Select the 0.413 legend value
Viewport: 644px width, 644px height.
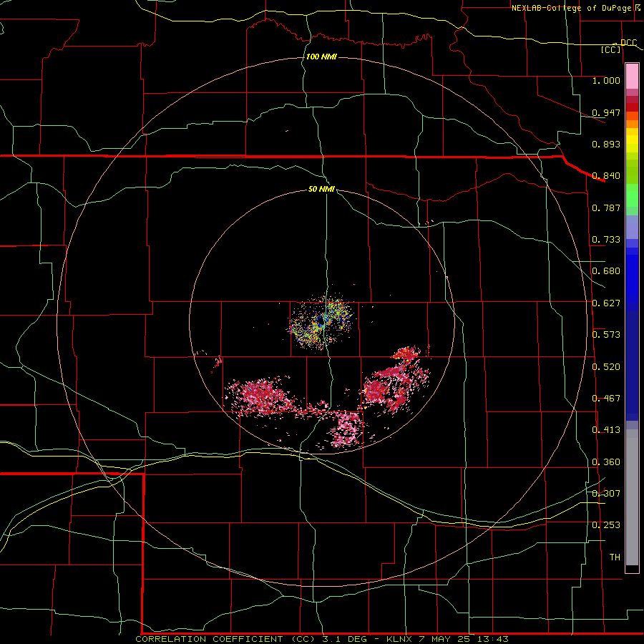click(606, 430)
